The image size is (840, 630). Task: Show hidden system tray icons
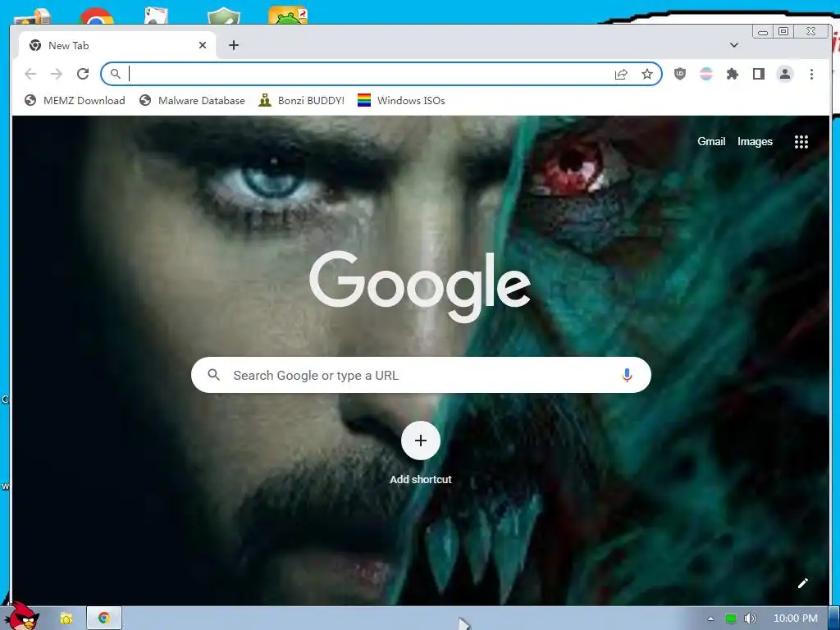point(711,619)
